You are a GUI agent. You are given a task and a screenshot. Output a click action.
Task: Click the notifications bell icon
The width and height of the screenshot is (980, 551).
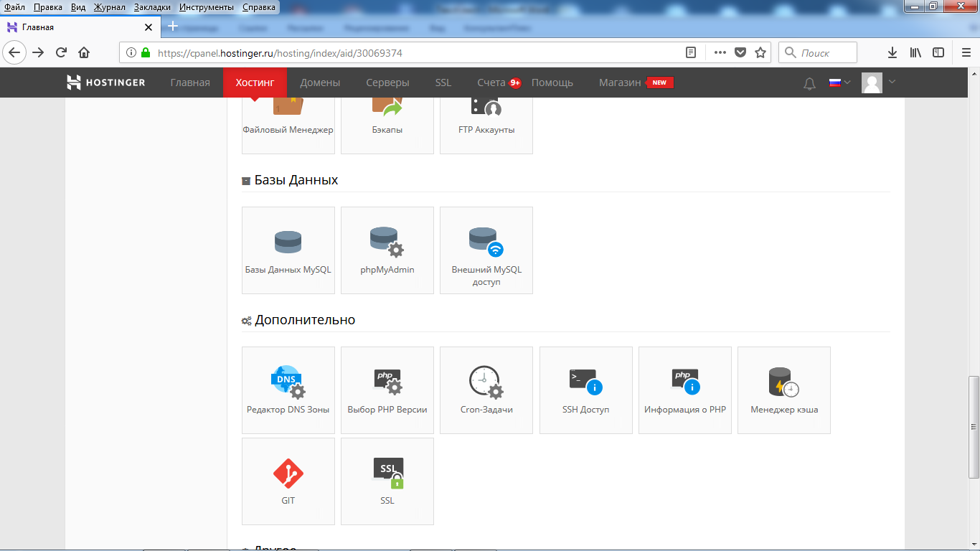pos(810,83)
